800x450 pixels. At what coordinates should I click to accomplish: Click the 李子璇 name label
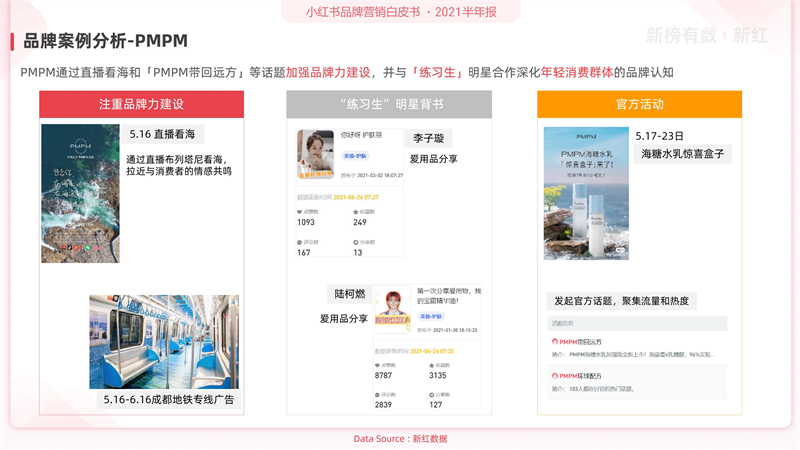(x=429, y=138)
